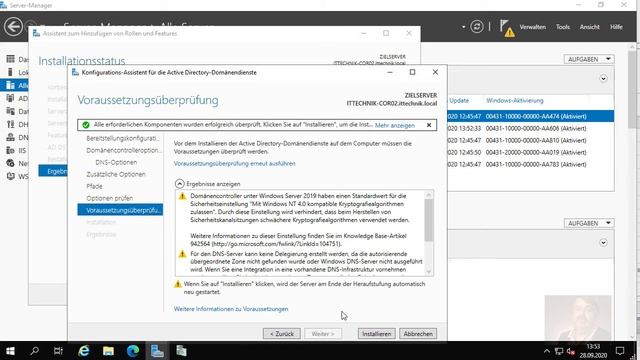Open File Explorer from the taskbar

point(108,351)
